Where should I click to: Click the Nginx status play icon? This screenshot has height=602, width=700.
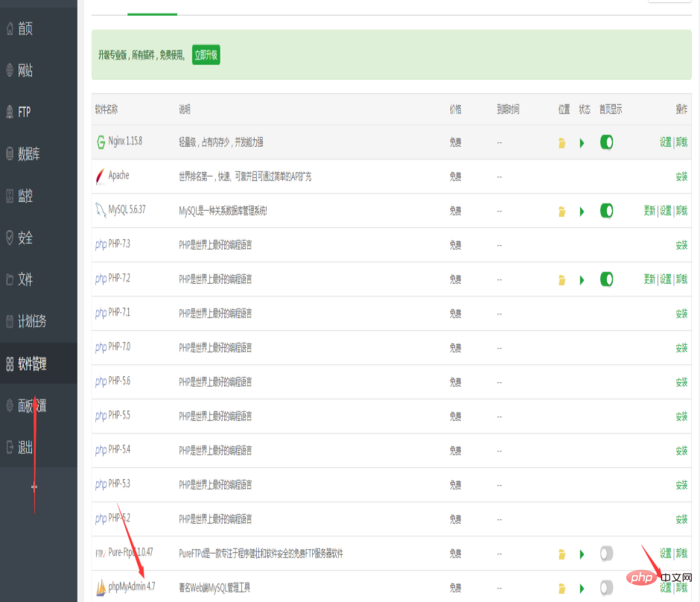(582, 143)
